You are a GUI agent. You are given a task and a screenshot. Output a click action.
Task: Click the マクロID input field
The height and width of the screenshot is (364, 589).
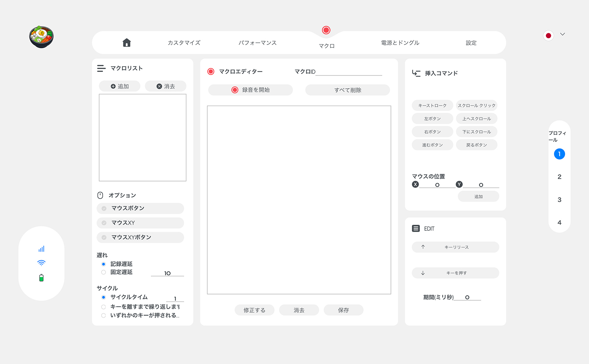tap(348, 71)
